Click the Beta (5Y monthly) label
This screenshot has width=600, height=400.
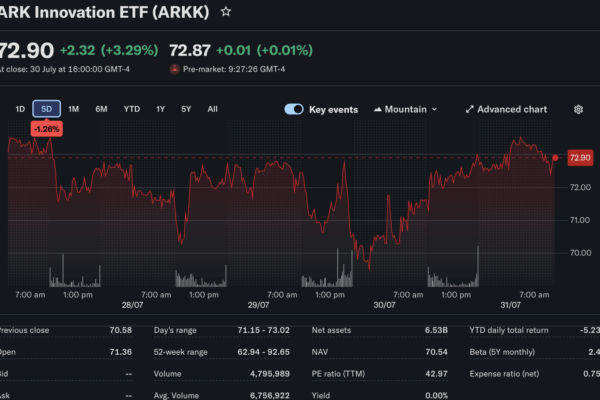click(x=502, y=352)
